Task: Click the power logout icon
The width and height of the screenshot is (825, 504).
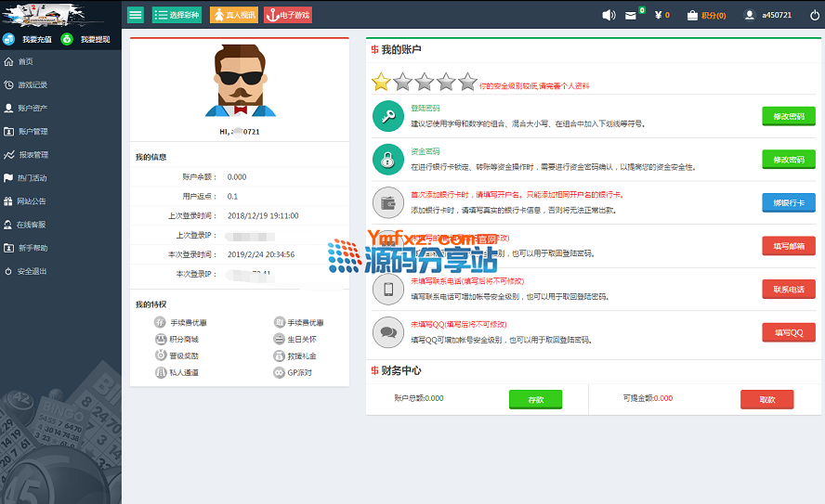Action: pos(814,15)
